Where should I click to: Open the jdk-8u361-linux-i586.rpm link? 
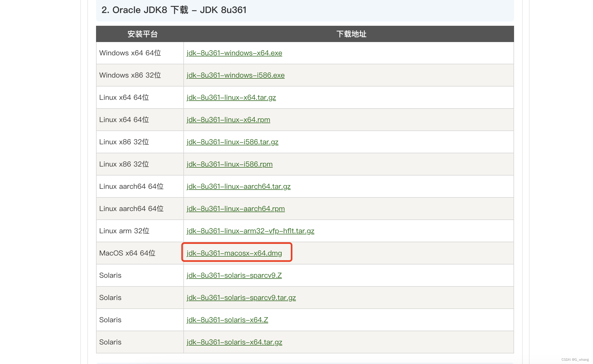pos(229,164)
